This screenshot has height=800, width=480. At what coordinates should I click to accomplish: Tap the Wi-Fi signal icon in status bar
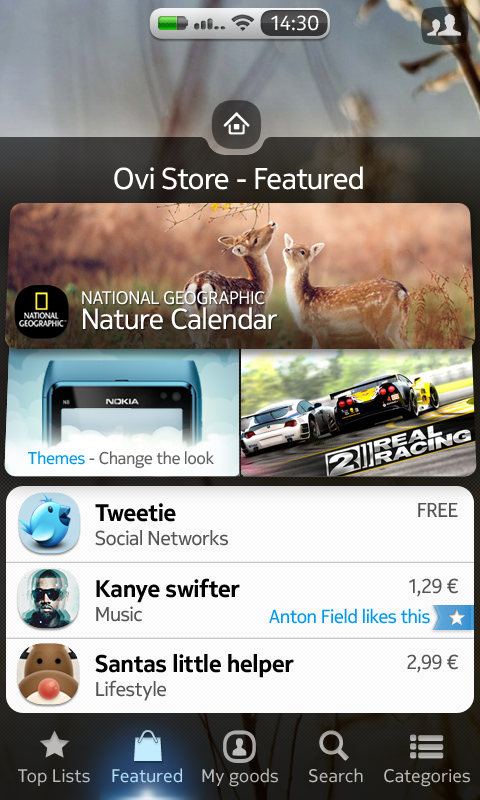click(242, 22)
